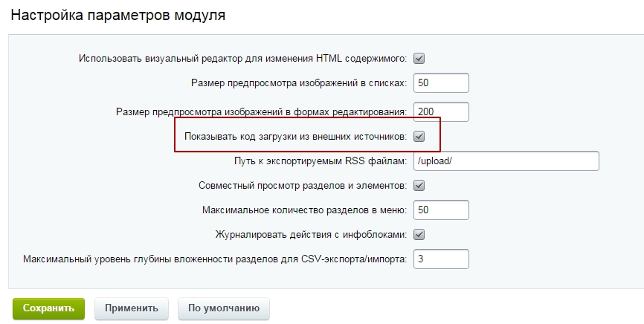Click label 'Размер предпросмотра изображений в списках'

click(x=299, y=83)
